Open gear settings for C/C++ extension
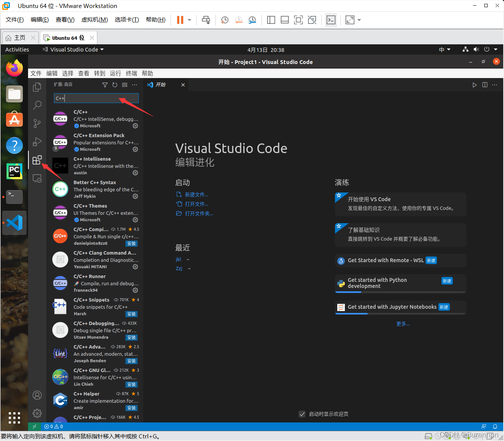This screenshot has width=504, height=441. point(135,126)
